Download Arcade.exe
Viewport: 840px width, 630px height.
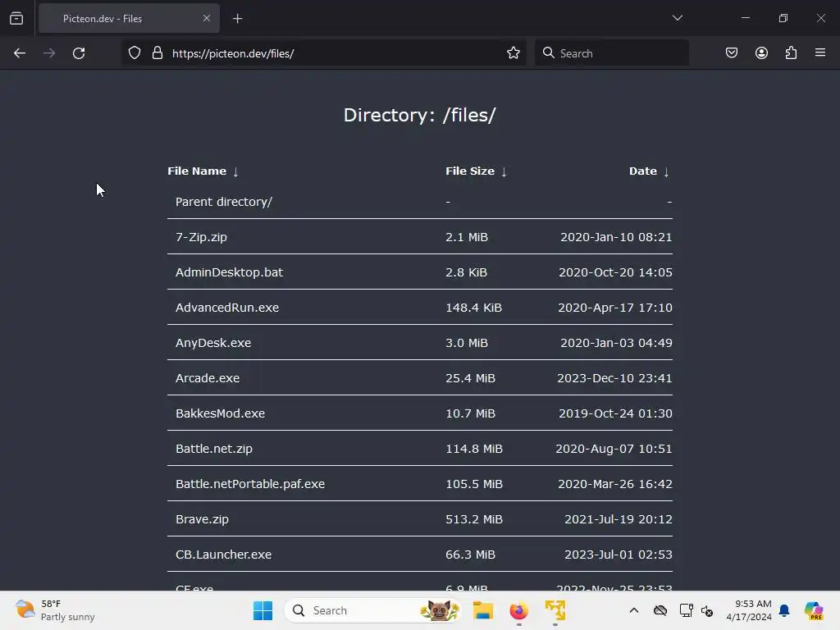(208, 378)
